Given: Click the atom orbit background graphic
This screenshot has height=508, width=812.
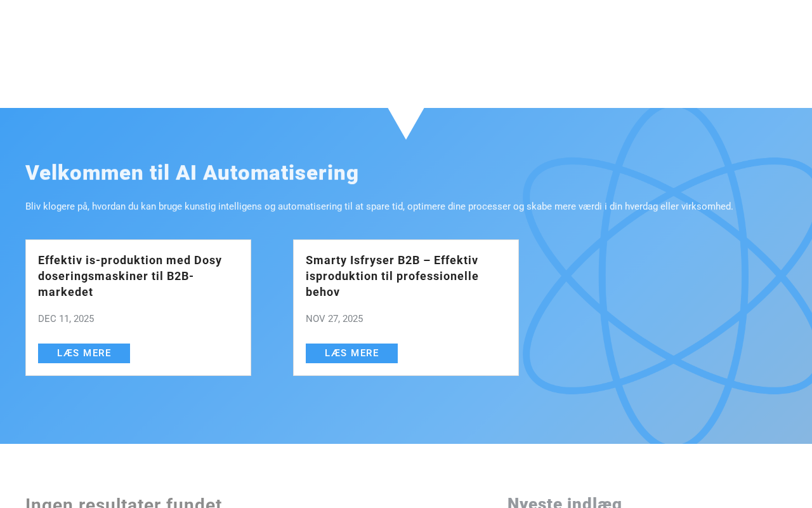Looking at the screenshot, I should (667, 276).
